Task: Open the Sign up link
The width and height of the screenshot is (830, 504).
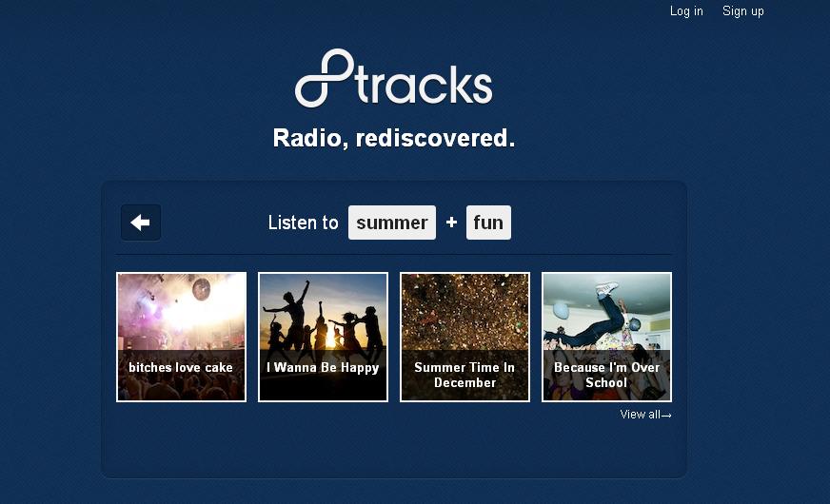Action: coord(742,11)
